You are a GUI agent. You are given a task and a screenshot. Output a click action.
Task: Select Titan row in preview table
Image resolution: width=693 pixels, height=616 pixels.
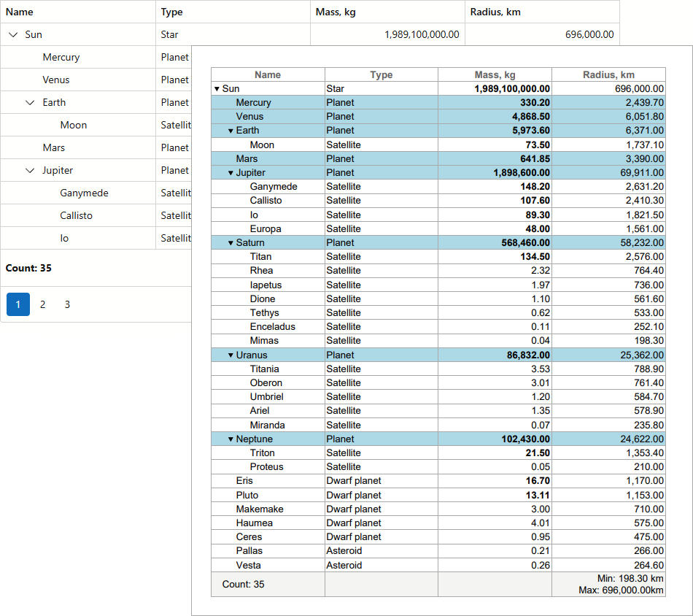point(260,257)
